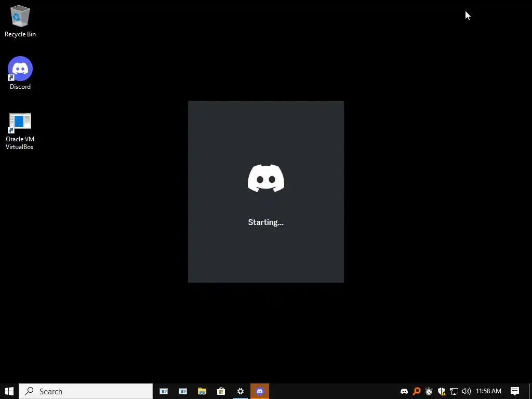Open the Settings gear taskbar icon
532x399 pixels.
click(x=241, y=391)
